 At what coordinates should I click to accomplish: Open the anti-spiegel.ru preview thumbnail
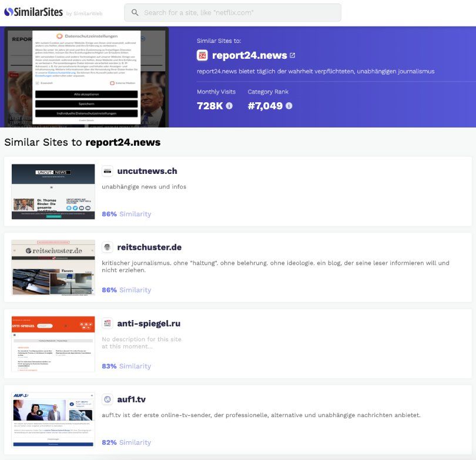(x=53, y=344)
